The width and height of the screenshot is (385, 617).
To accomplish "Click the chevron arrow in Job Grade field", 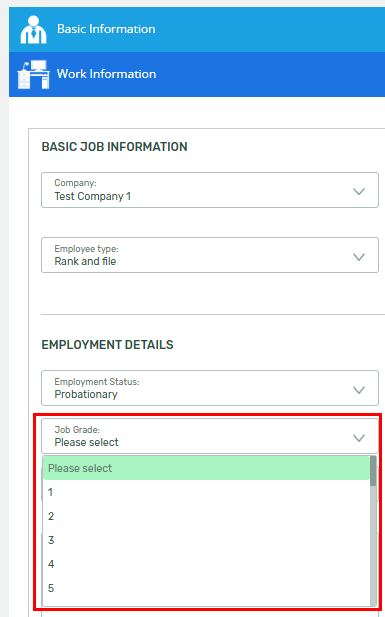I will click(359, 438).
